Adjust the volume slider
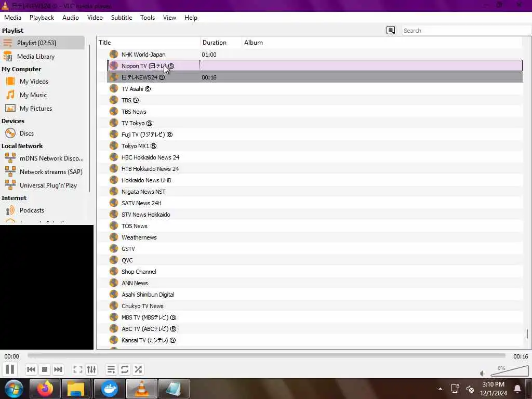The width and height of the screenshot is (532, 399). point(509,371)
